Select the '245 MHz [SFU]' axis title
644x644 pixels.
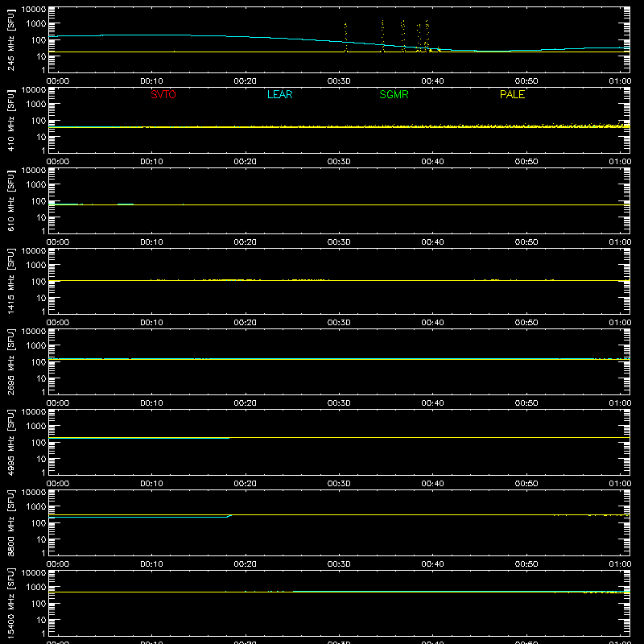pyautogui.click(x=10, y=39)
